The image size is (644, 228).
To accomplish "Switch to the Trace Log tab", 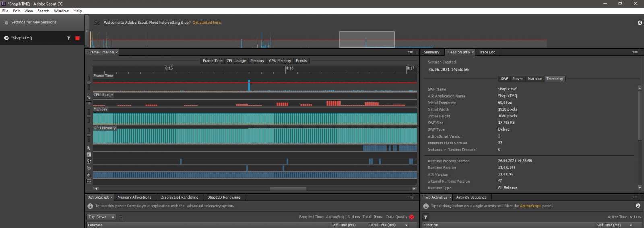I will [487, 52].
